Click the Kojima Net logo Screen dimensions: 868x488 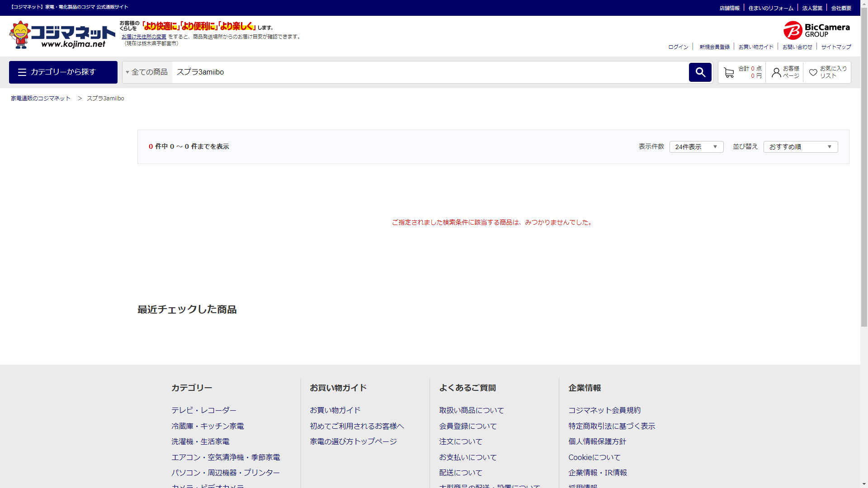[62, 35]
